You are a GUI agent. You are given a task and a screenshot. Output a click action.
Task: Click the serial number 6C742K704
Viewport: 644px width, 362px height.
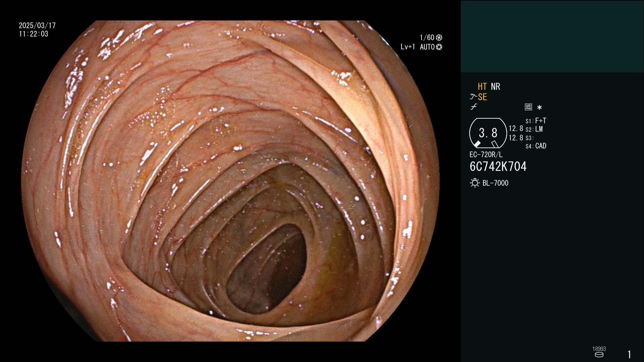click(498, 167)
